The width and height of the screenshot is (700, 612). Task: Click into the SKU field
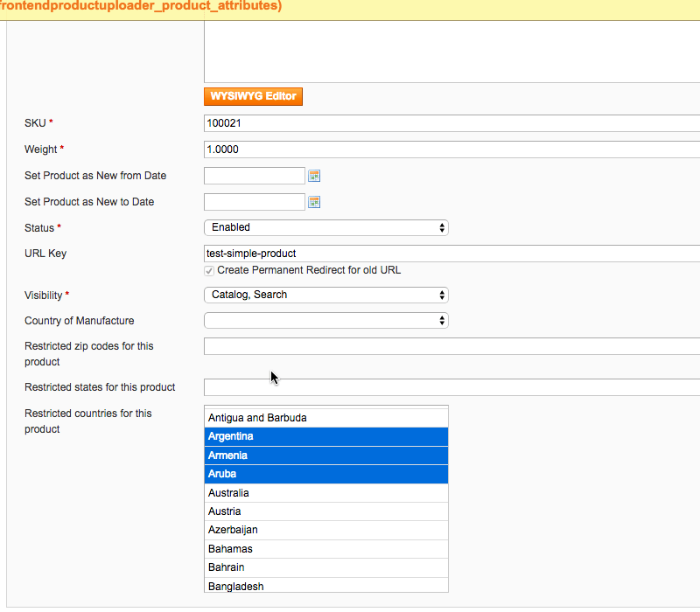tap(451, 124)
